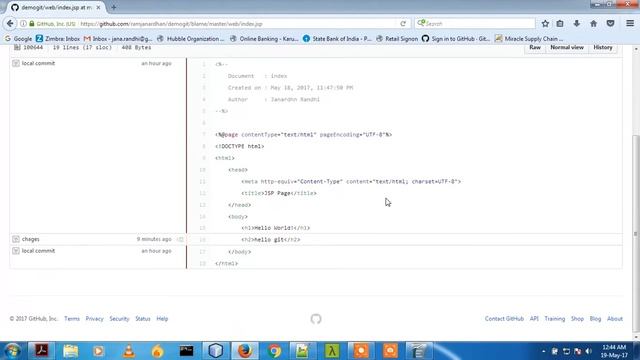Open the downloads arrow icon

(577, 24)
